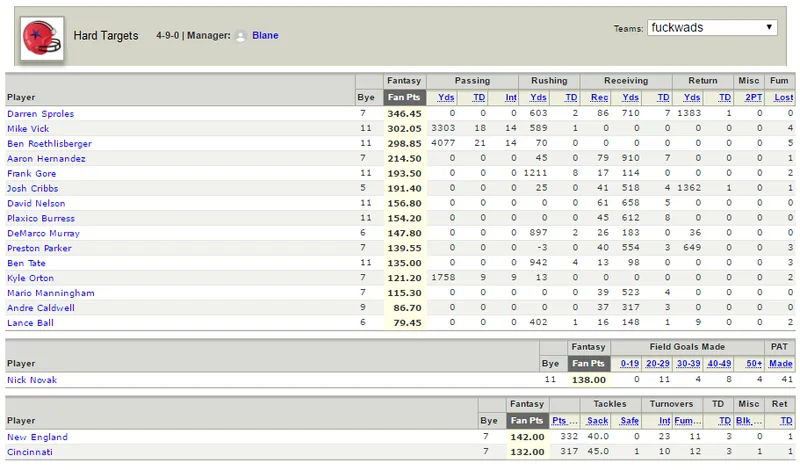The image size is (800, 470).
Task: Sort by Misc 2PT column
Action: coord(754,97)
